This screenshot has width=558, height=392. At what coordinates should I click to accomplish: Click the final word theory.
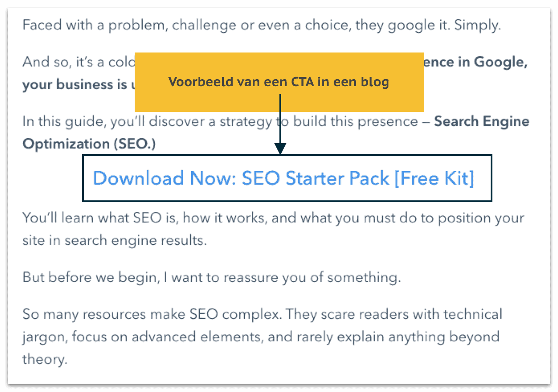(x=45, y=359)
